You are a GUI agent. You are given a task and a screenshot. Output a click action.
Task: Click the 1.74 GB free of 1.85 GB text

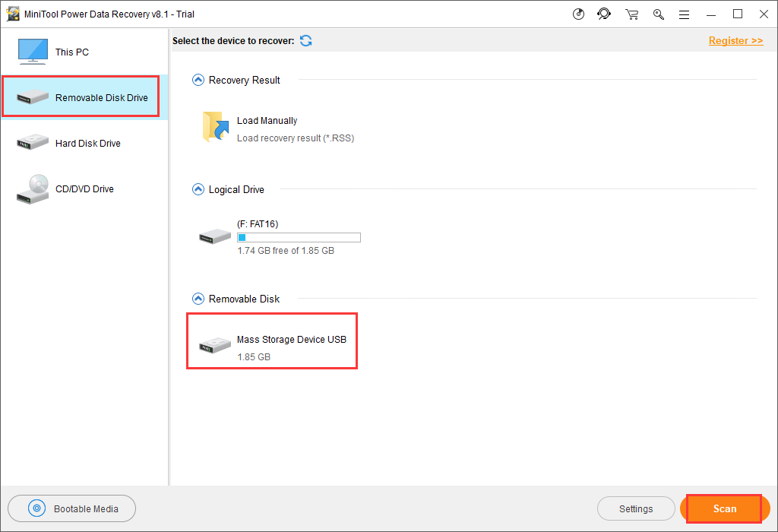tap(286, 251)
